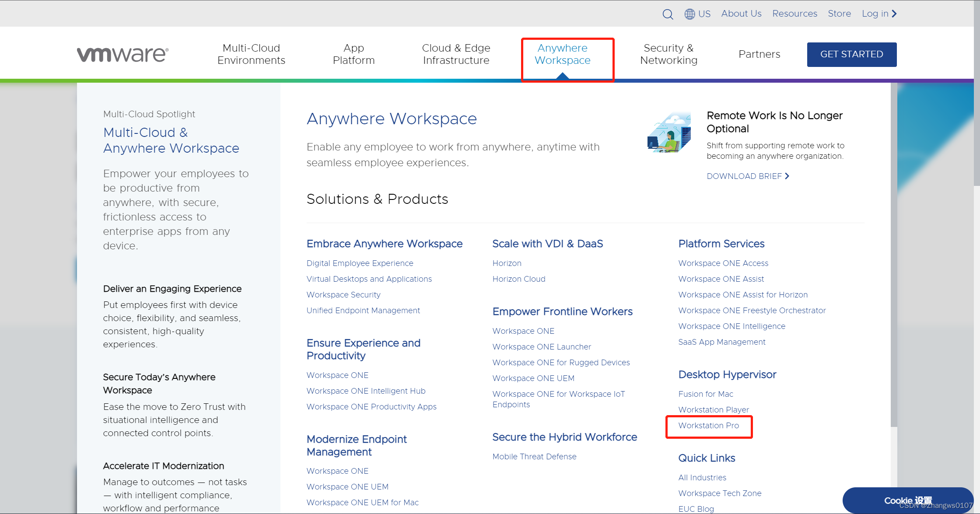This screenshot has width=980, height=514.
Task: Click the search magnifier icon
Action: (668, 14)
